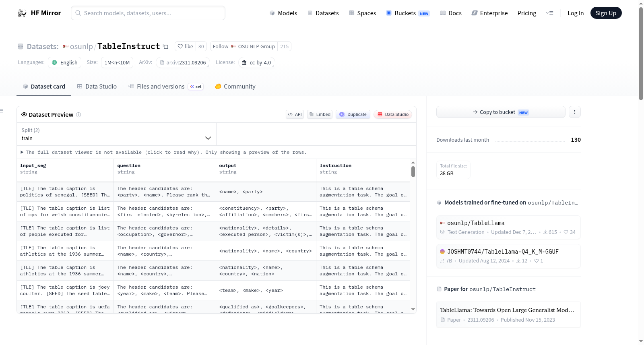This screenshot has width=644, height=345.
Task: Click the HF Mirror logo icon
Action: click(x=22, y=13)
